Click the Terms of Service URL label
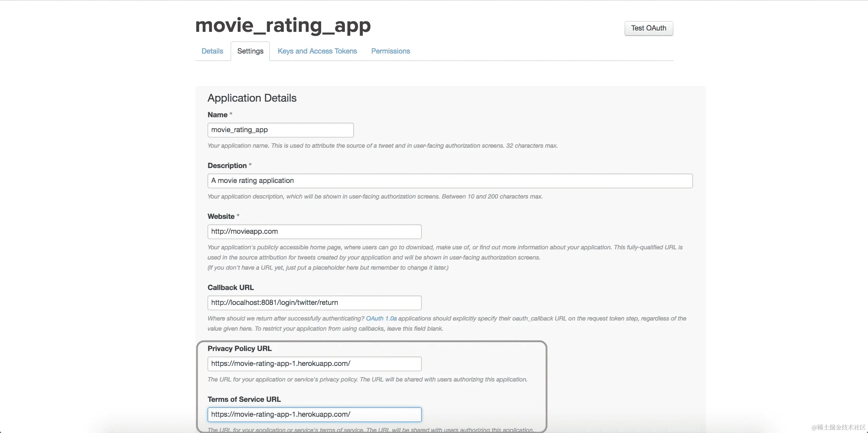This screenshot has width=868, height=433. tap(244, 399)
